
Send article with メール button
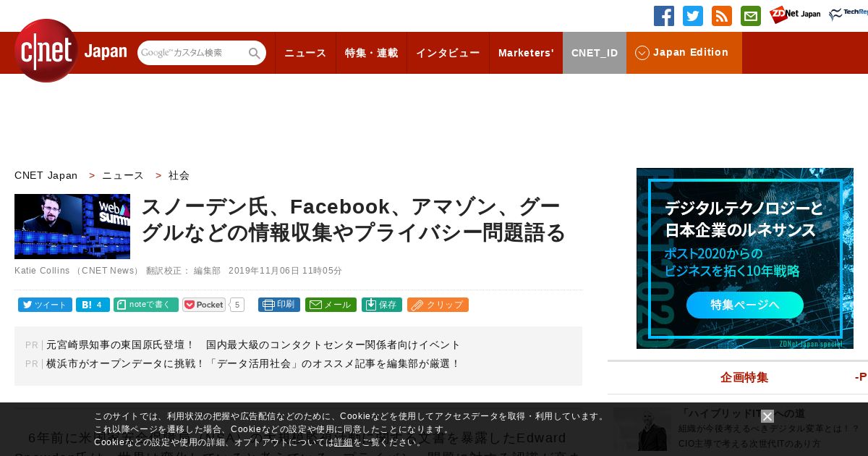[331, 305]
